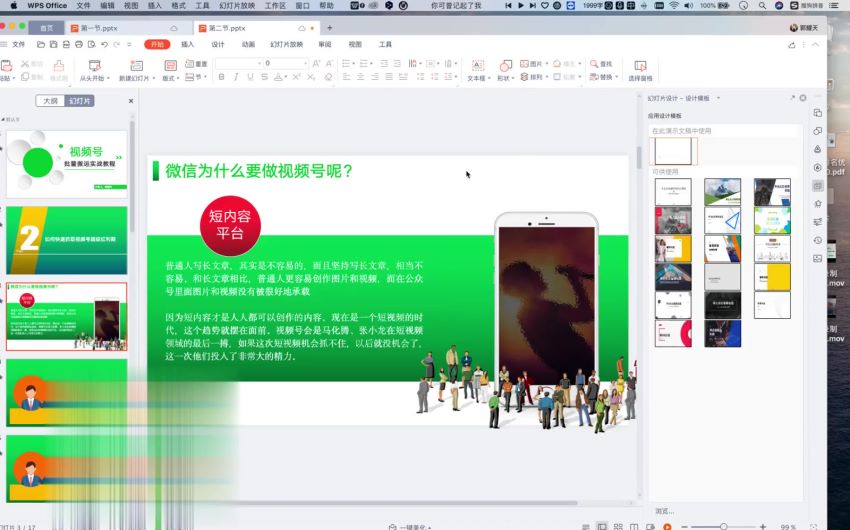Screen dimensions: 850x530
Task: Align text right in the ribbon
Action: tap(375, 77)
